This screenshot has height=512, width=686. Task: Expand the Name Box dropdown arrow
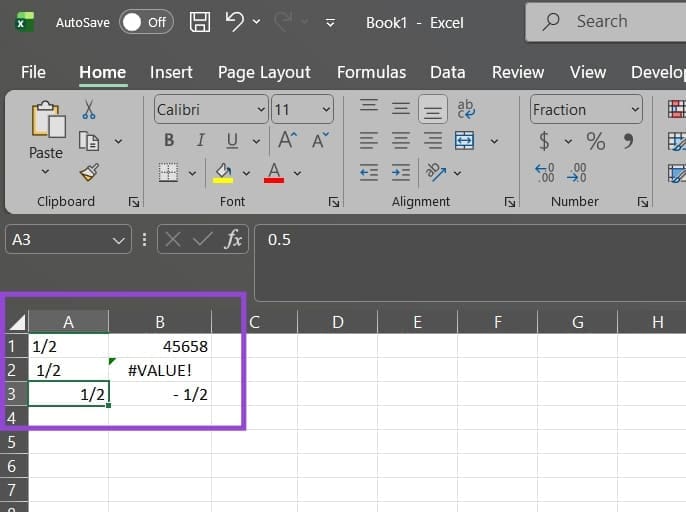119,240
